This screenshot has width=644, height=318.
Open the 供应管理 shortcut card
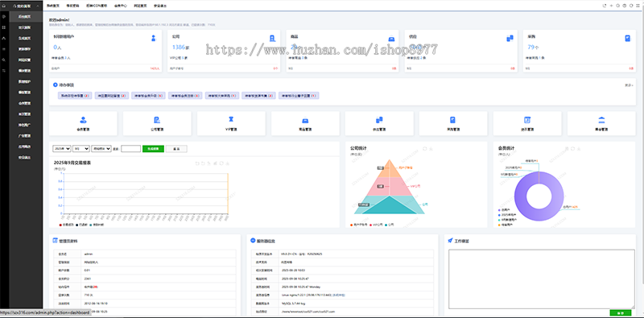point(379,123)
